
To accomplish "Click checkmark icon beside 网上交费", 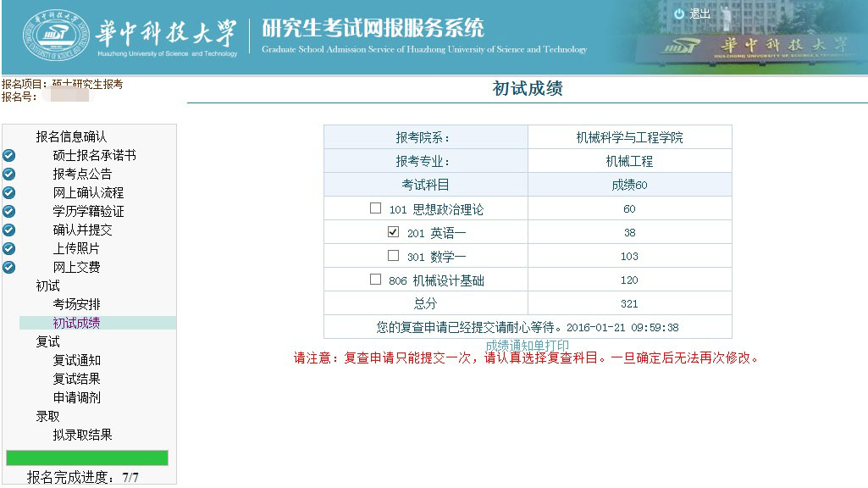I will point(9,268).
